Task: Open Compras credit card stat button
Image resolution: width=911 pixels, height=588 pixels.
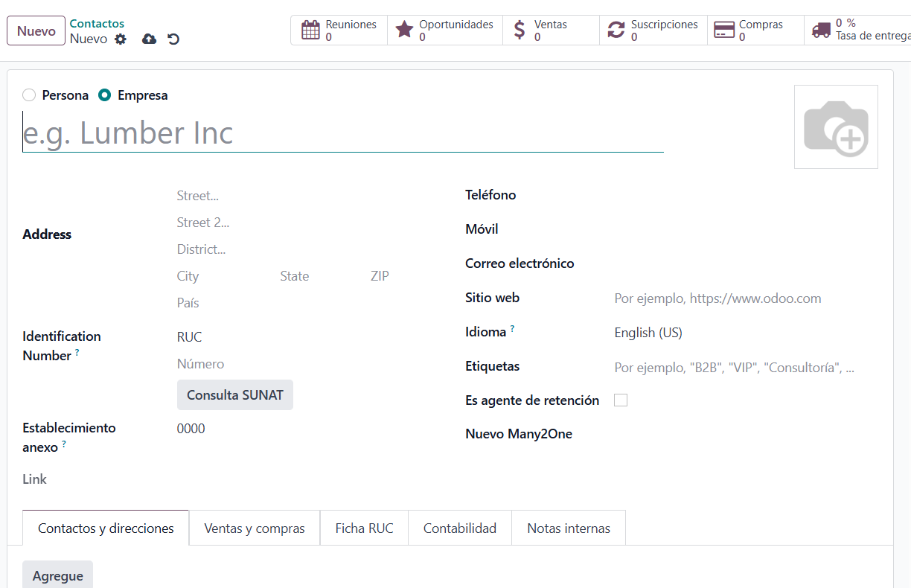Action: [755, 31]
